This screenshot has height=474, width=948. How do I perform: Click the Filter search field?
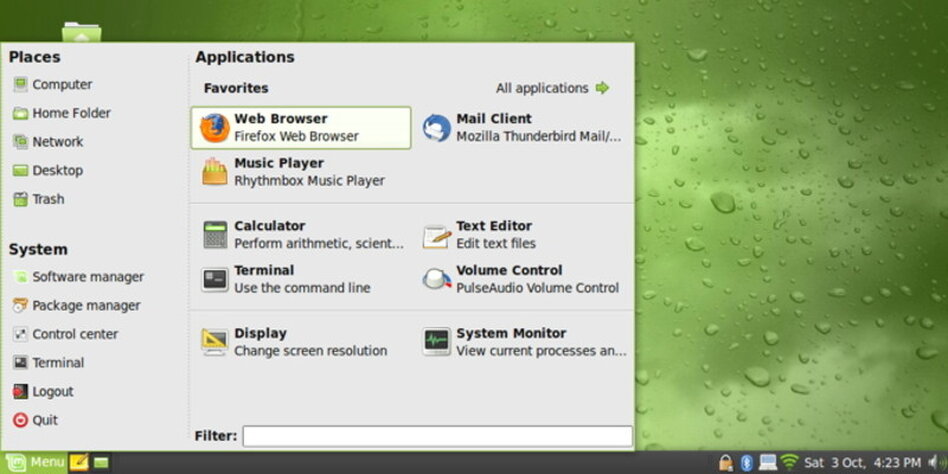pos(437,436)
